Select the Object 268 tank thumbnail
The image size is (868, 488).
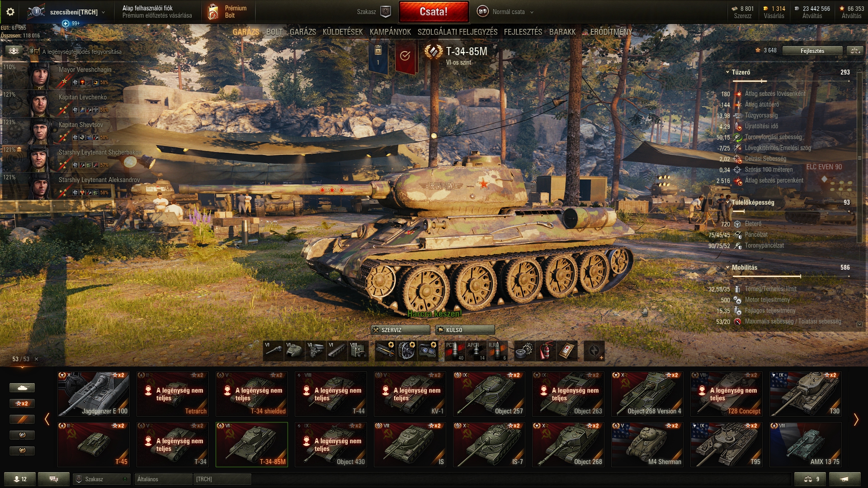(x=568, y=444)
